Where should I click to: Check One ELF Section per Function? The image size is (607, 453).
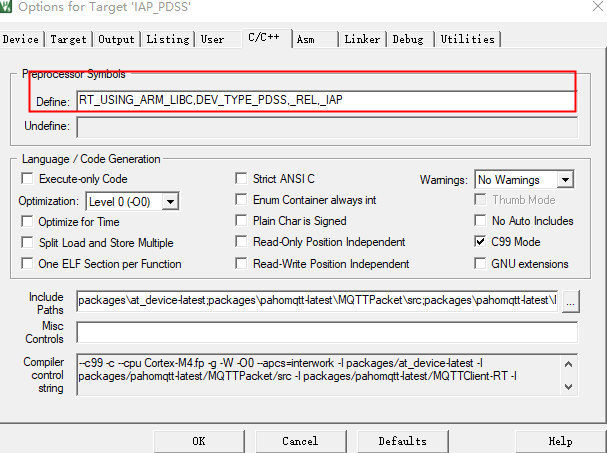27,264
